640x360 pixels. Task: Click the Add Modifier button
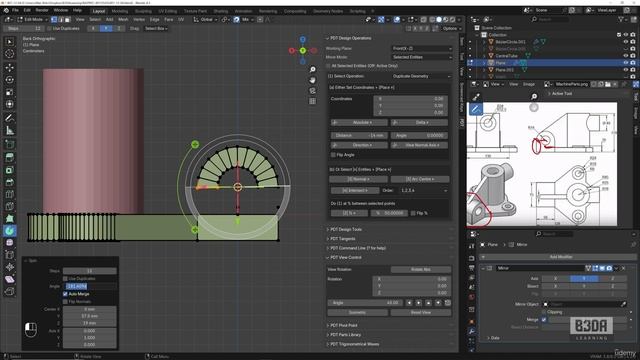(x=558, y=257)
